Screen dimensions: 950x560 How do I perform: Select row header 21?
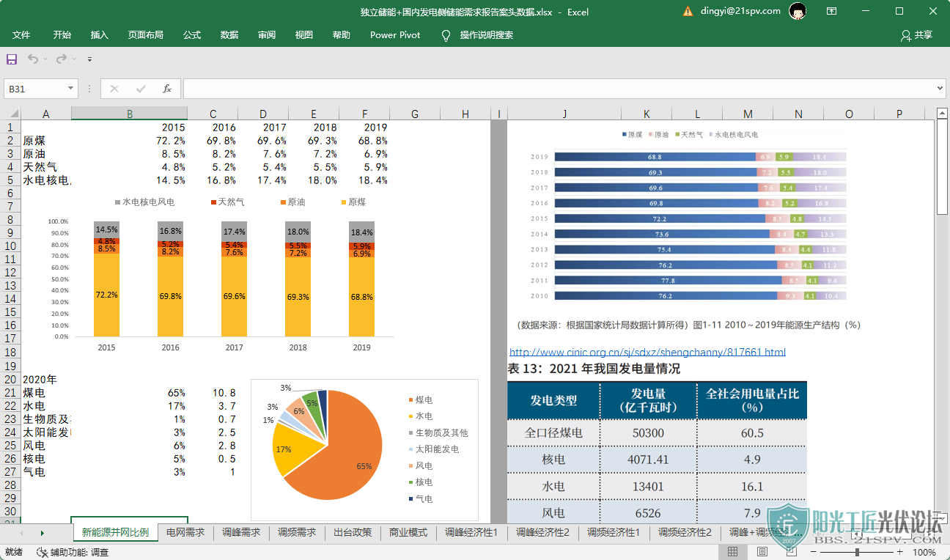[x=10, y=393]
